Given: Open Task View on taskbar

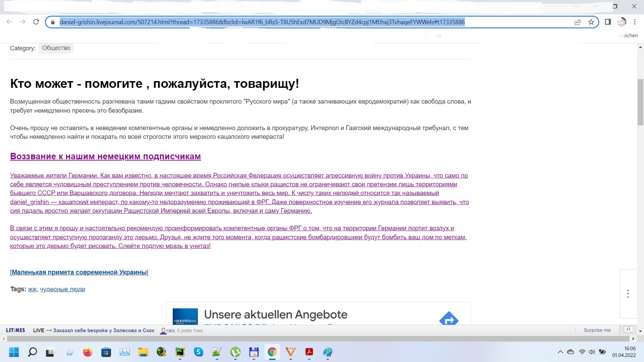Looking at the screenshot, I should click(50, 352).
